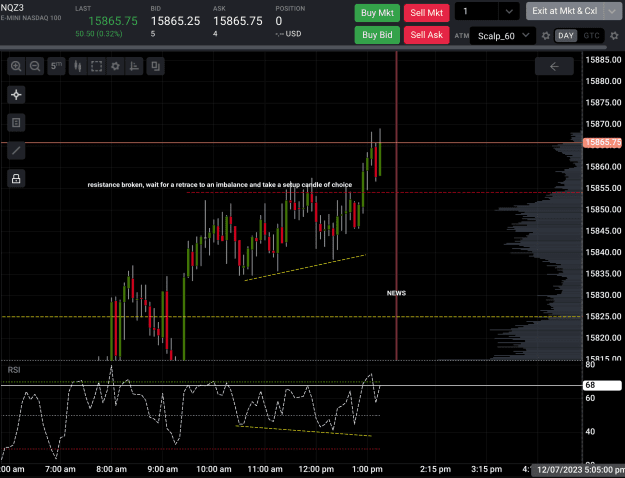
Task: Click Sell Mkt button
Action: click(x=426, y=13)
